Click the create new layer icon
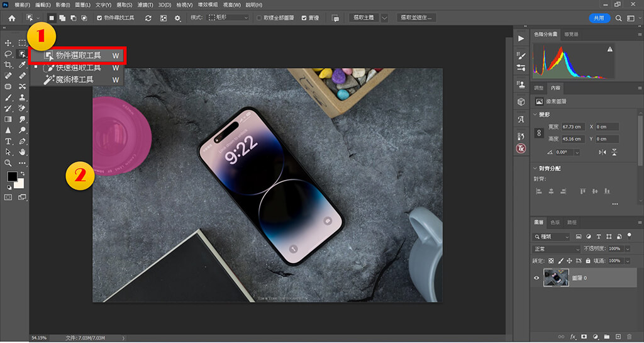Screen dimensions: 644x343 (618, 337)
